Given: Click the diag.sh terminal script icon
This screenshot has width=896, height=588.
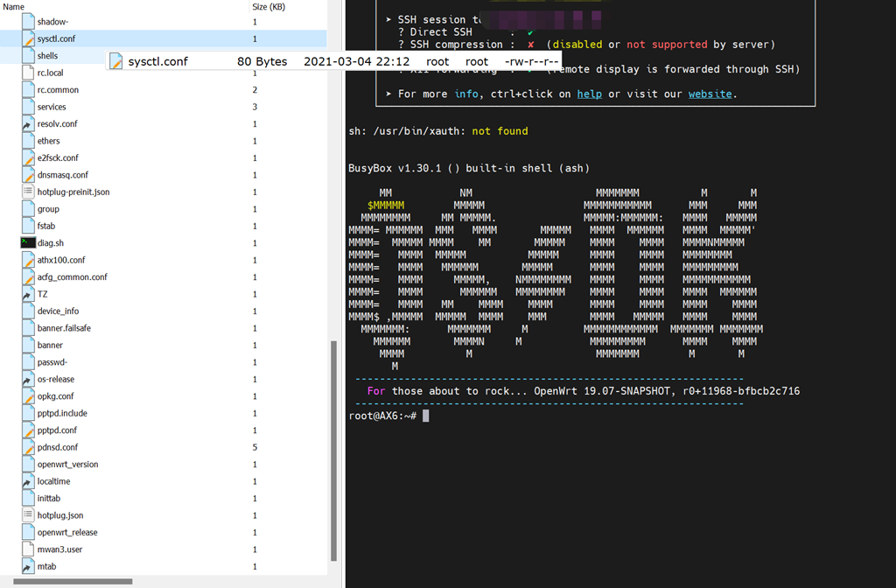Looking at the screenshot, I should tap(28, 243).
